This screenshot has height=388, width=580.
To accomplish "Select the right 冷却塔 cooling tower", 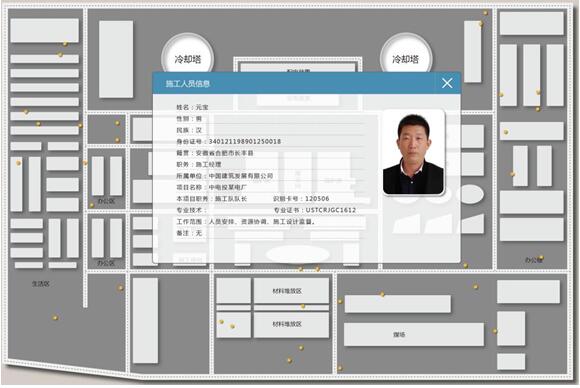I will 405,58.
